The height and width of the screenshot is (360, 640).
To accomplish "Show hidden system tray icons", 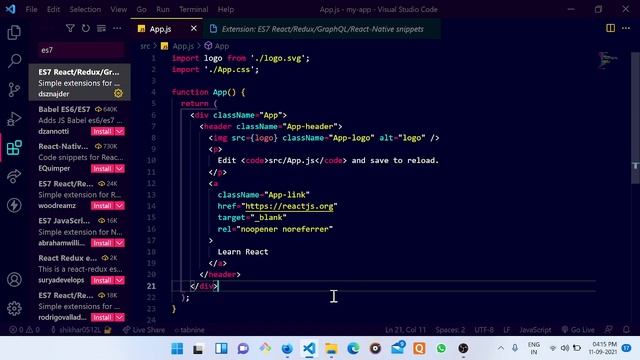I will click(x=501, y=348).
